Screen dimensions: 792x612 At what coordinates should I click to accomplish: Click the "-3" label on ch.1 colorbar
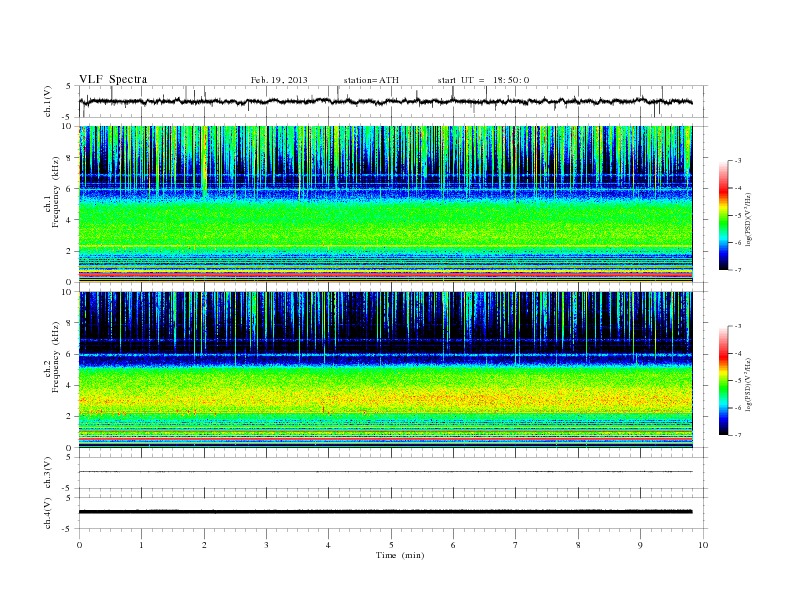coord(738,161)
